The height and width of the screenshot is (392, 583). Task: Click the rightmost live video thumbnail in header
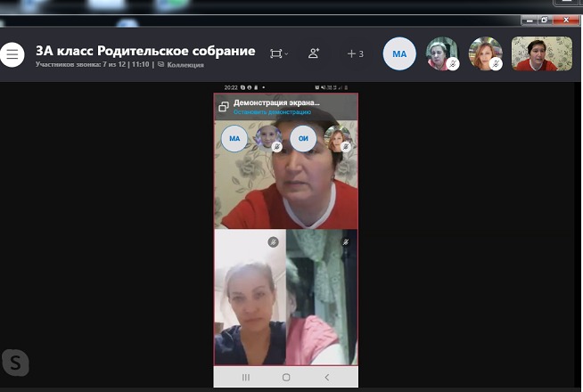541,53
